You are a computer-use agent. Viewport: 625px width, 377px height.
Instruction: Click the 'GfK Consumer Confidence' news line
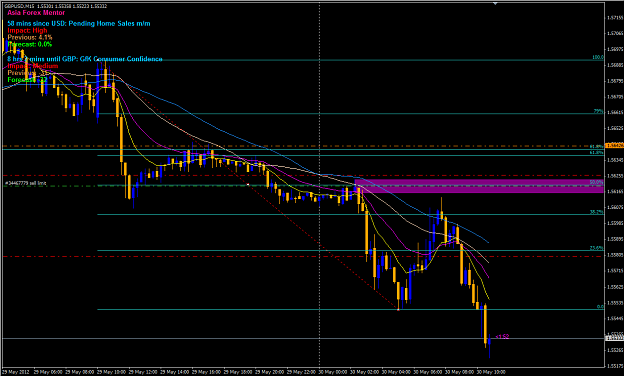85,59
